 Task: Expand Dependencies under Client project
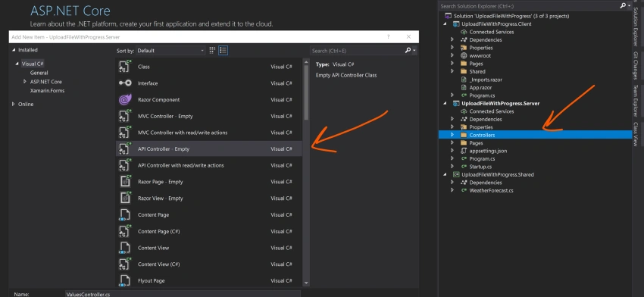coord(452,40)
